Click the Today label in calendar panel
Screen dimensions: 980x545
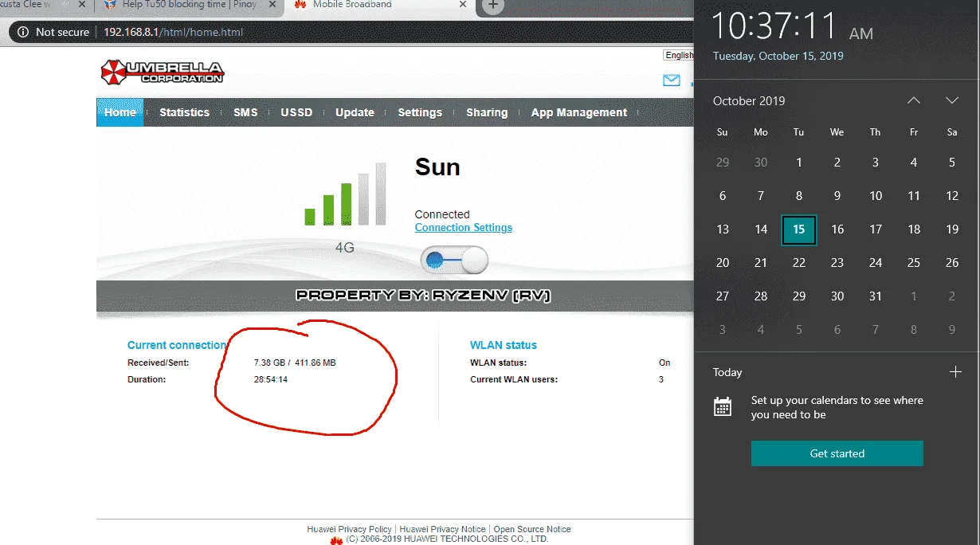click(727, 372)
